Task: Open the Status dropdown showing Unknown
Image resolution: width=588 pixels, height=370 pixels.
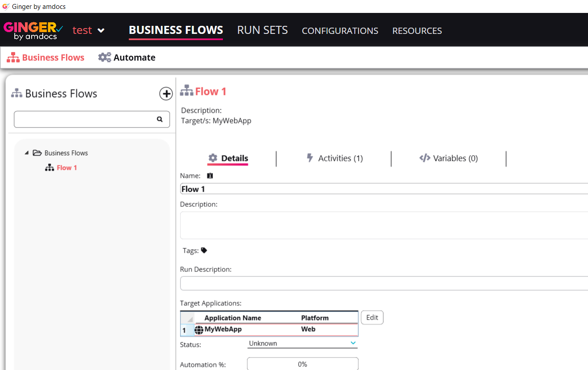Action: click(302, 344)
